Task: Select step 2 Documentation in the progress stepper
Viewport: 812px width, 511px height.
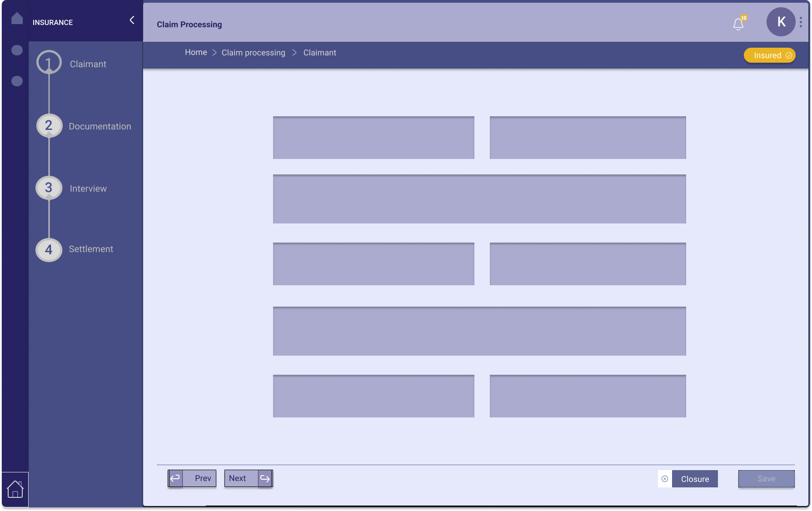Action: tap(48, 125)
